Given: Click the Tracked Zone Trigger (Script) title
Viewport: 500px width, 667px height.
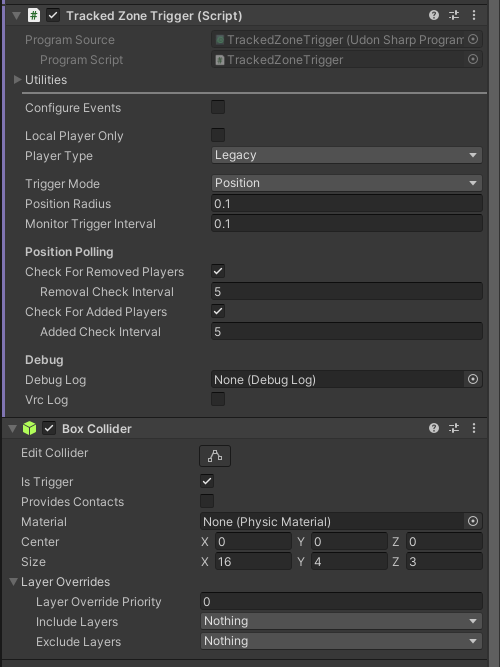Looking at the screenshot, I should coord(154,16).
